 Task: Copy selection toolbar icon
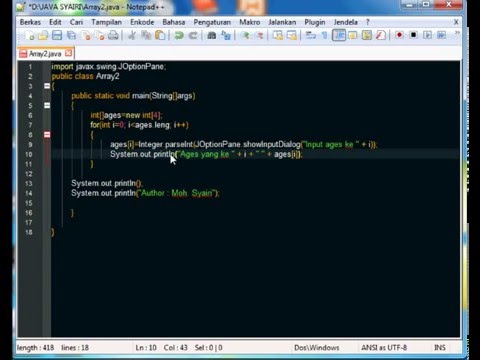click(x=146, y=35)
